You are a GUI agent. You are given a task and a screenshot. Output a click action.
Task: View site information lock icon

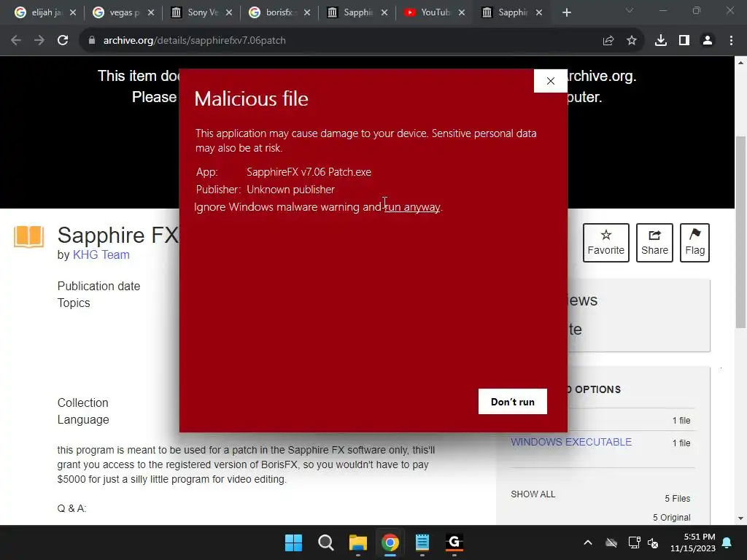91,41
